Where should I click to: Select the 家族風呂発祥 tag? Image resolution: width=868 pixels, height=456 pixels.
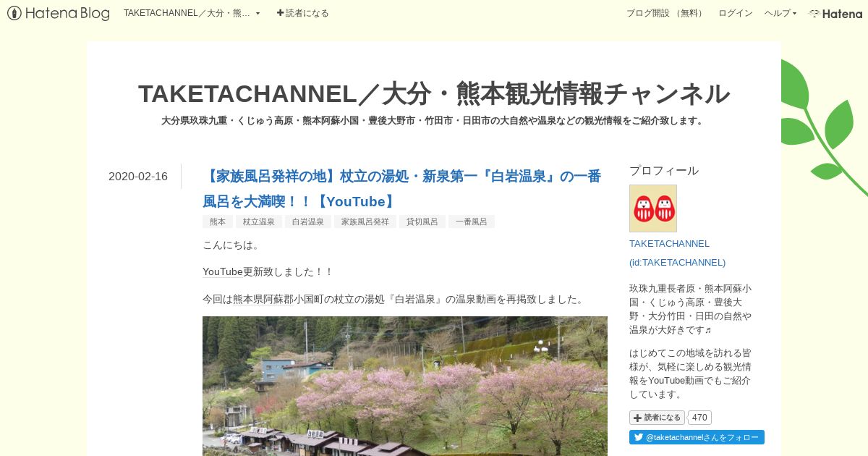coord(365,221)
